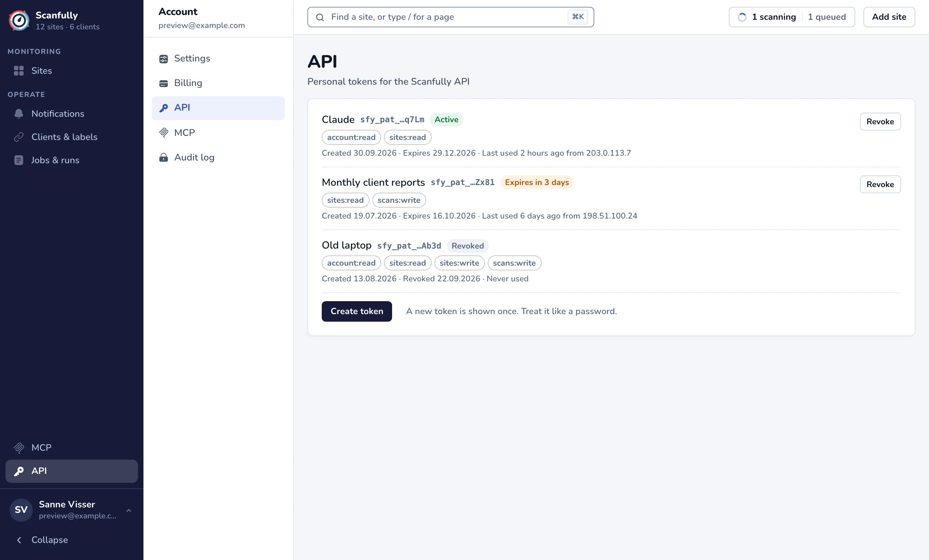Open Notifications in the sidebar
The width and height of the screenshot is (929, 560).
point(72,114)
